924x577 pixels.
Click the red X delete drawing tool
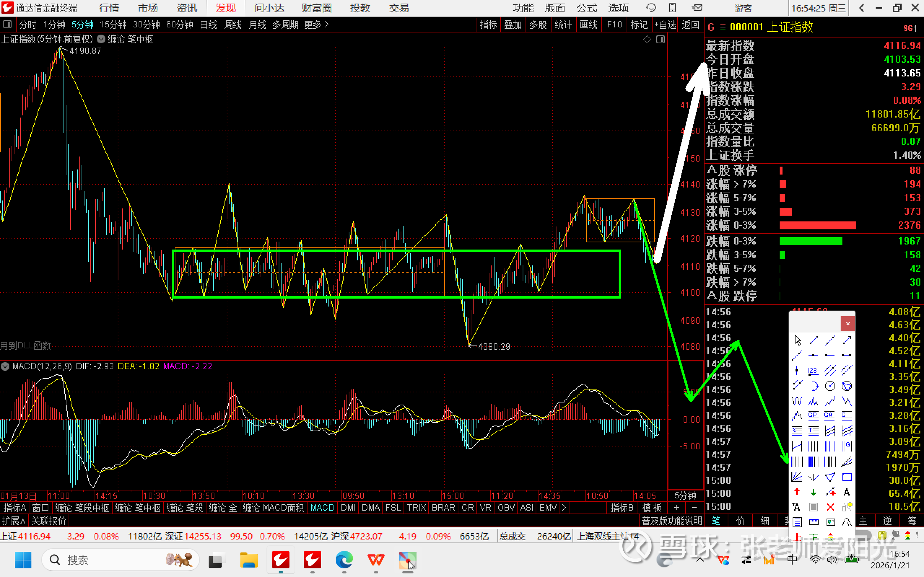pos(830,507)
